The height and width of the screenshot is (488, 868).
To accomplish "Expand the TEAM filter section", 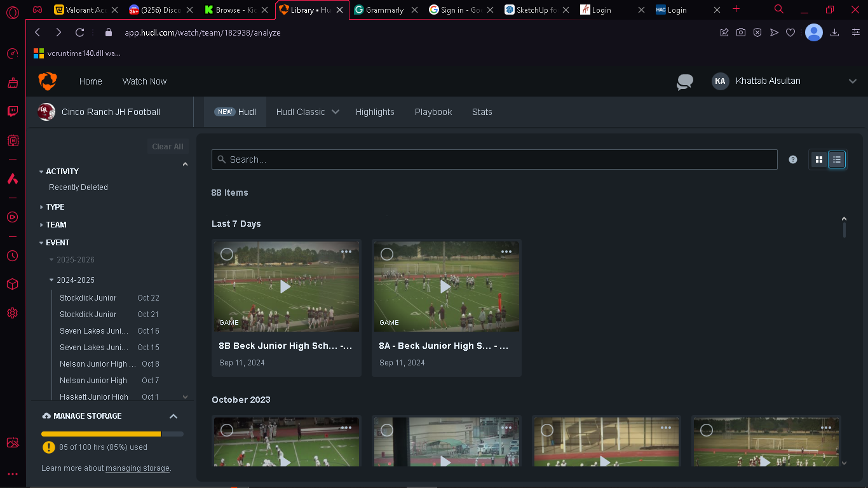I will tap(53, 225).
